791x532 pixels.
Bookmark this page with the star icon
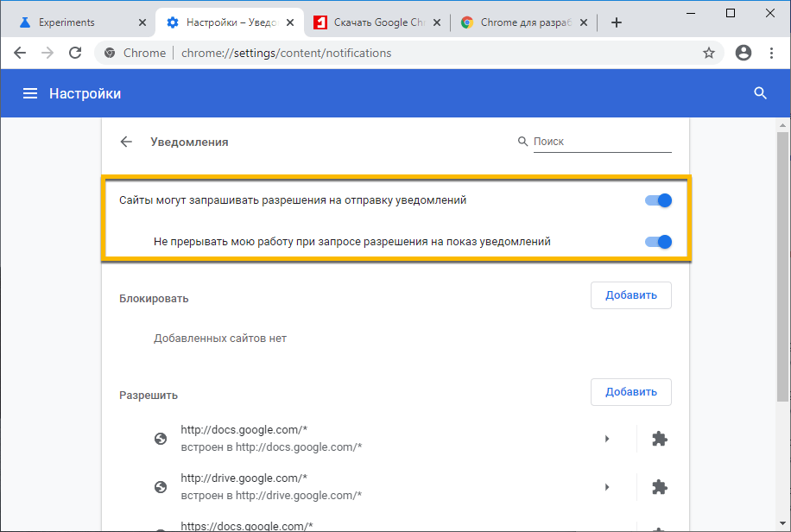click(x=709, y=53)
